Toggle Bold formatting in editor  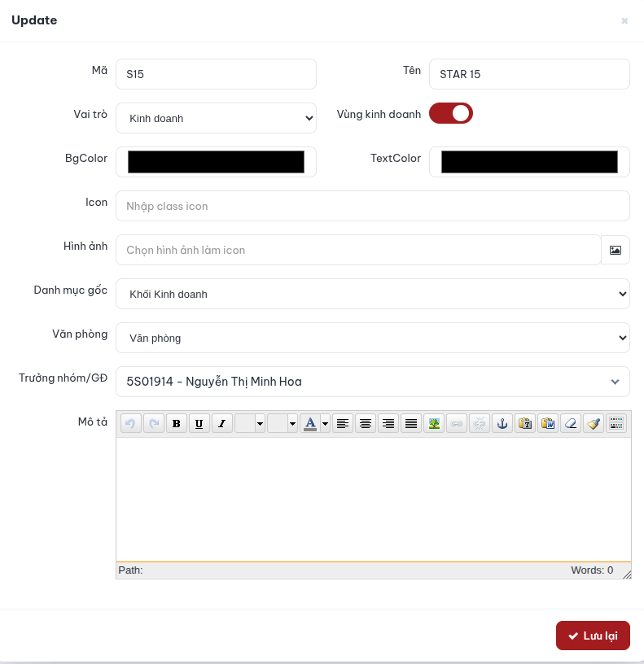pyautogui.click(x=177, y=423)
